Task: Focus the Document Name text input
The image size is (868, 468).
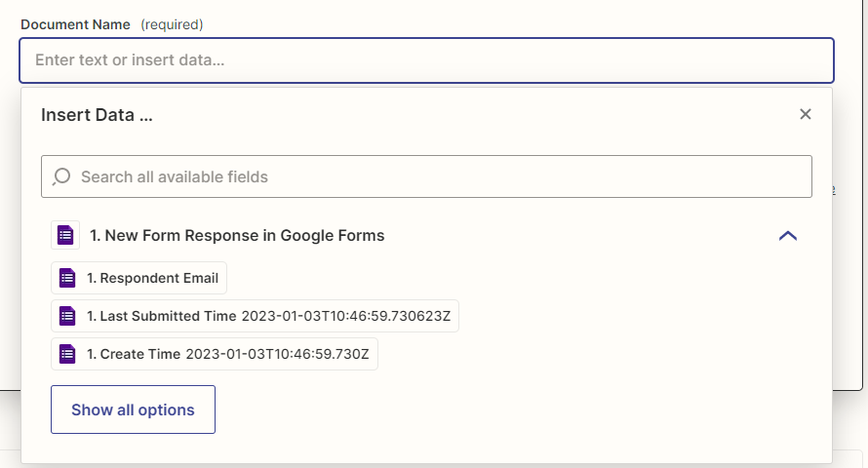Action: click(427, 60)
